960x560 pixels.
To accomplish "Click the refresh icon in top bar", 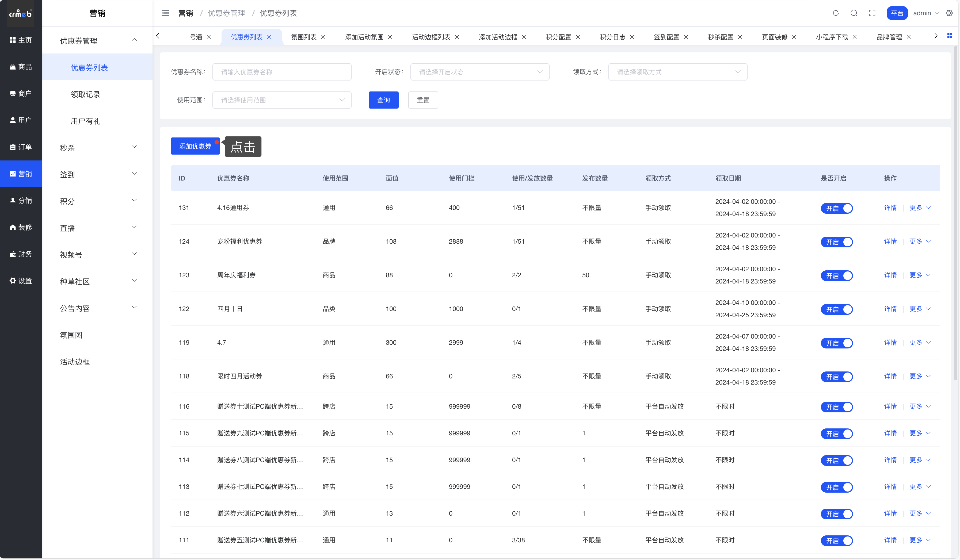I will click(x=835, y=13).
